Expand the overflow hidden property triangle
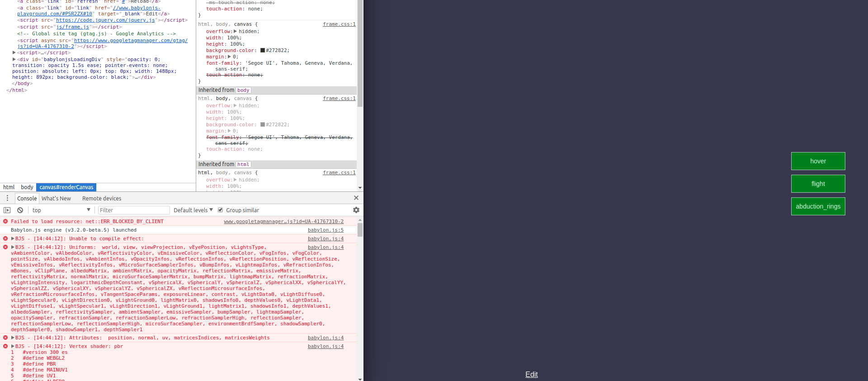 click(235, 31)
